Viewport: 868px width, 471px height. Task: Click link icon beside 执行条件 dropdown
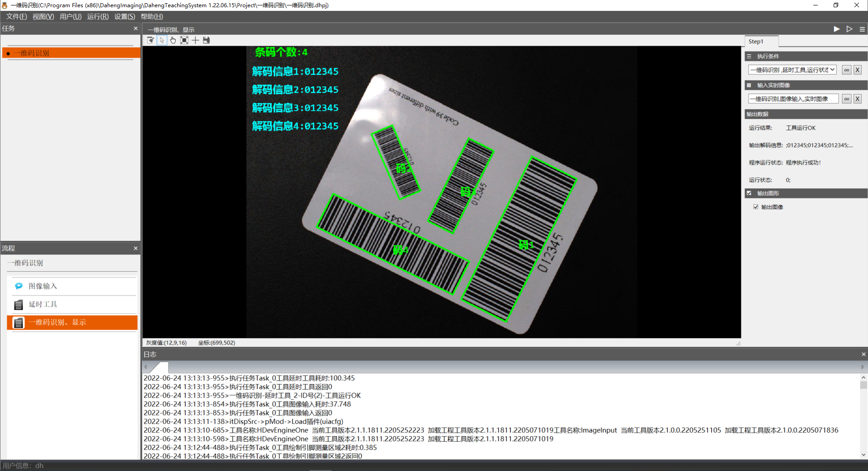847,70
